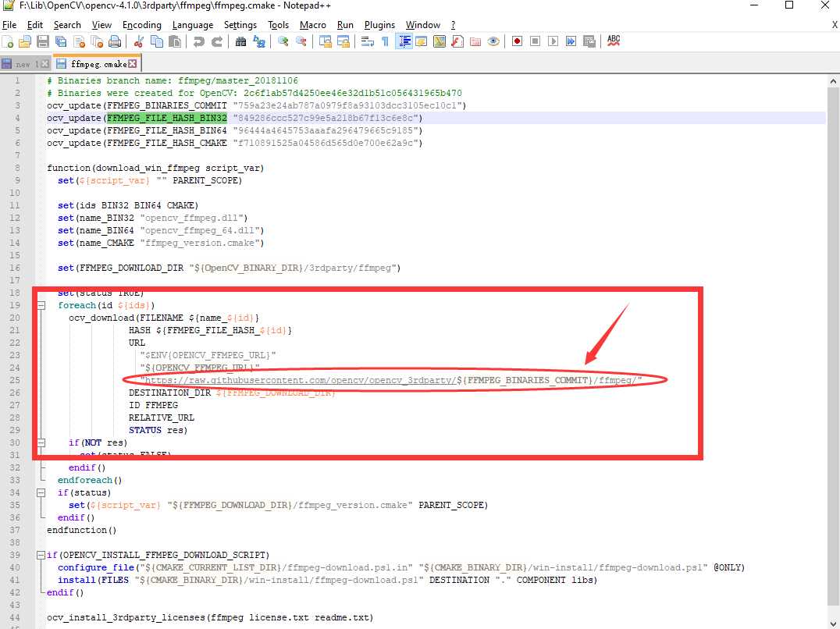
Task: Toggle Show All Characters pilcrow icon
Action: 385,42
